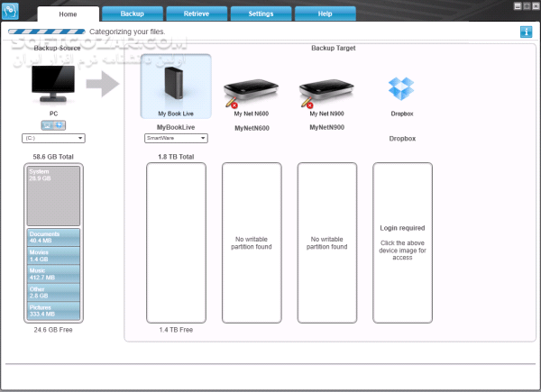Open the Retrieve tab
The height and width of the screenshot is (392, 541).
(x=195, y=14)
